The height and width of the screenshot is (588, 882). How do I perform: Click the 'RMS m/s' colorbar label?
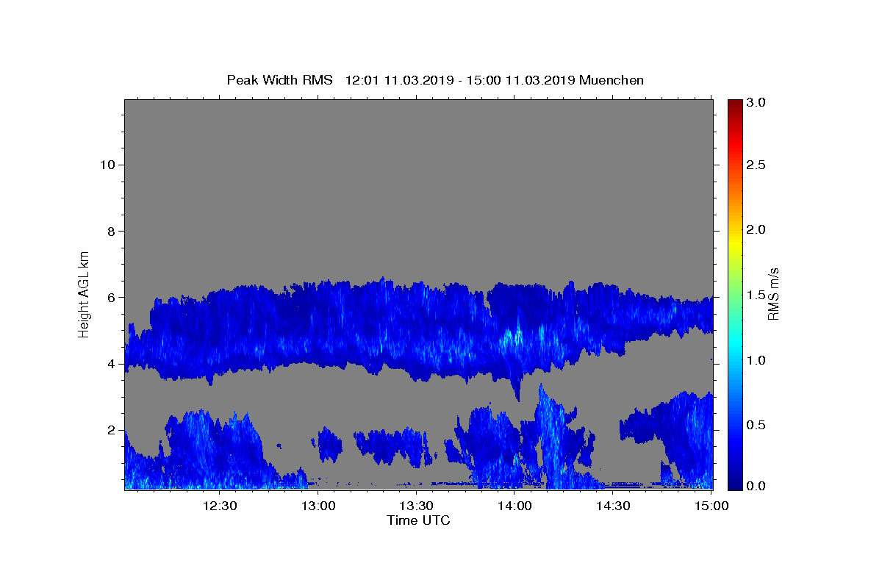click(773, 294)
